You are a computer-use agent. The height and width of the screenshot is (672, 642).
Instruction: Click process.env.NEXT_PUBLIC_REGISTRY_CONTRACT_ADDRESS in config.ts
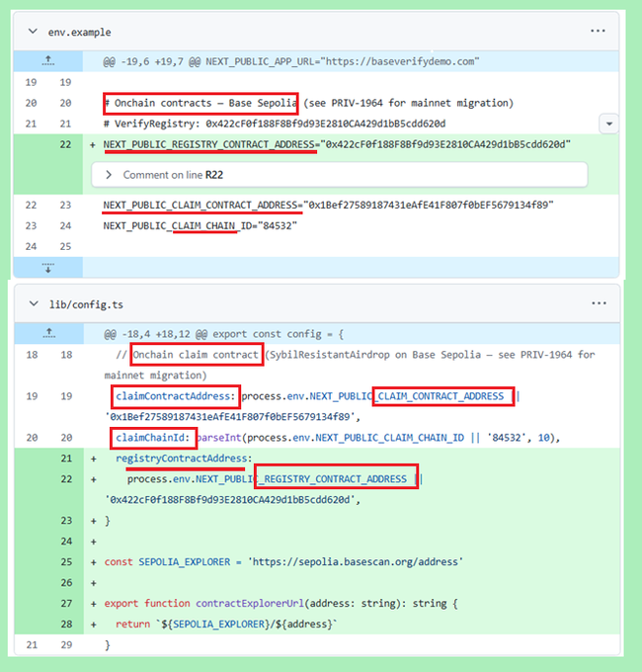coord(267,479)
